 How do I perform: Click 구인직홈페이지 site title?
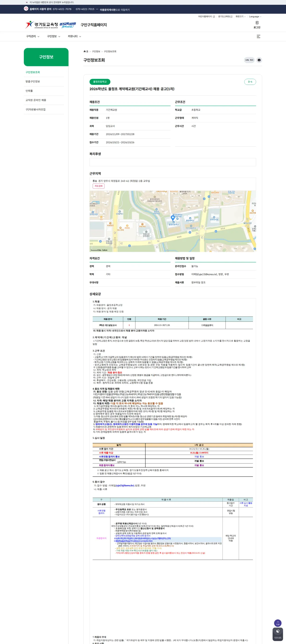93,25
